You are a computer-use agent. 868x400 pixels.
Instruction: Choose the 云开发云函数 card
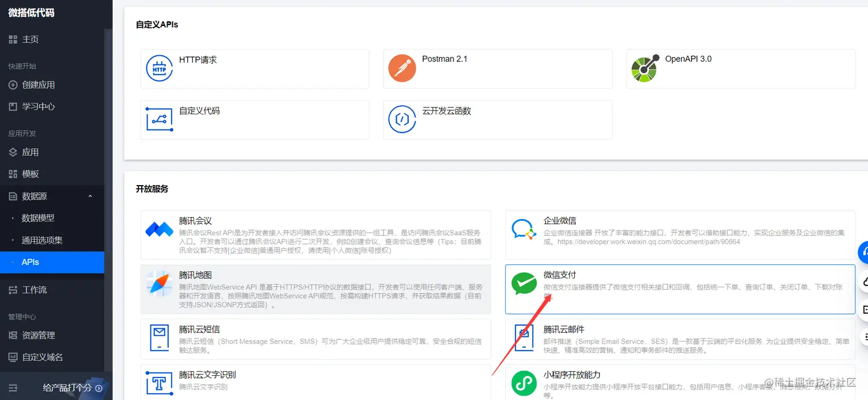(498, 120)
